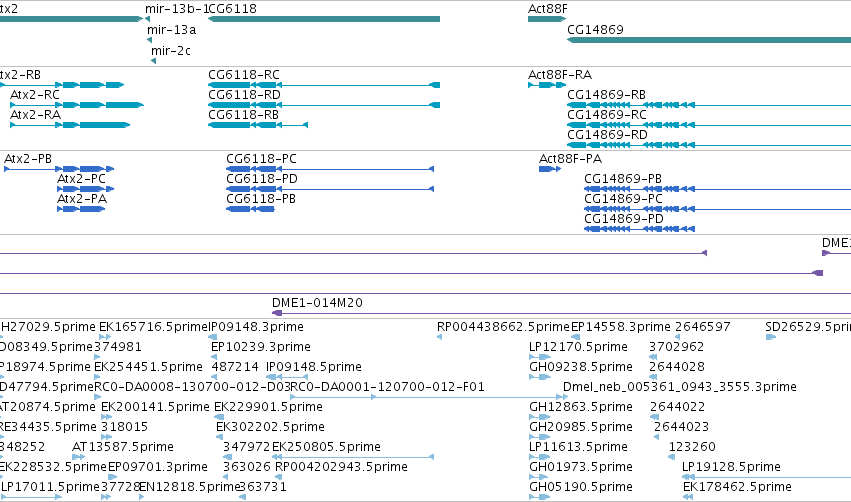Image resolution: width=851 pixels, height=502 pixels.
Task: Select the CG6118 gene span bar
Action: click(x=324, y=19)
